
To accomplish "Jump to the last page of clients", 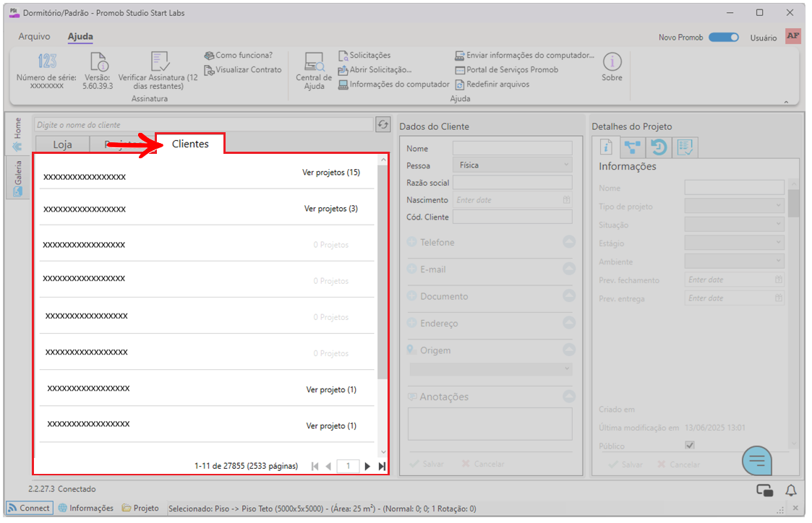I will click(382, 466).
